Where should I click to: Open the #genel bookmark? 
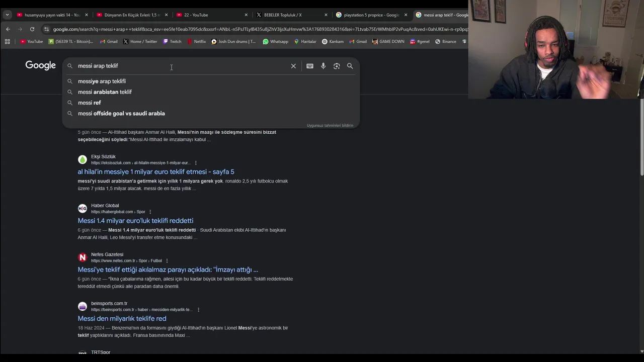coord(420,42)
